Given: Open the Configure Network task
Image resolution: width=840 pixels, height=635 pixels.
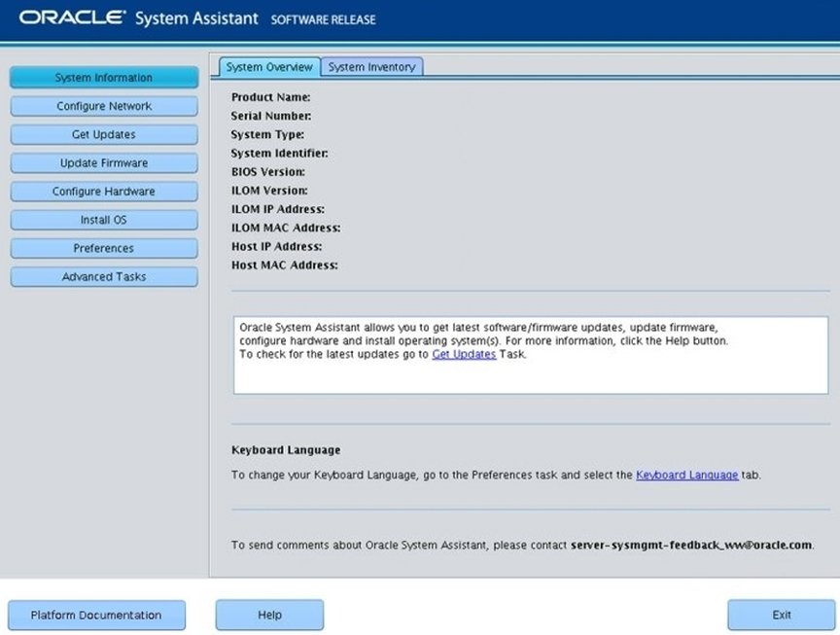Looking at the screenshot, I should coord(103,106).
